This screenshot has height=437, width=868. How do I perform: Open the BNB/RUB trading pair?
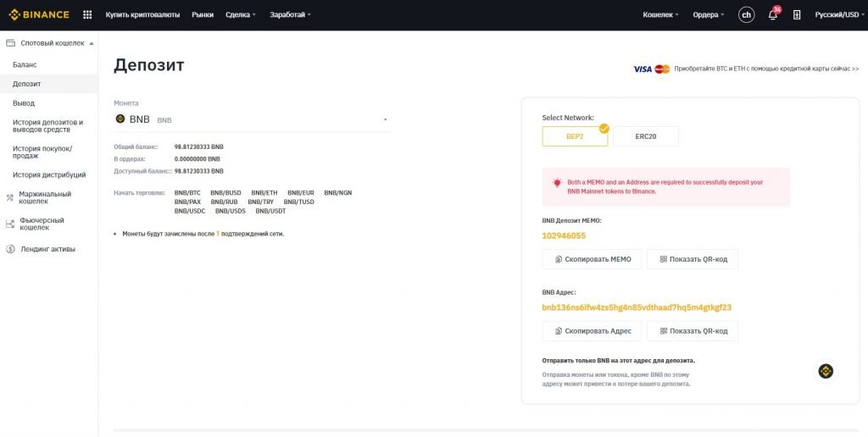(224, 202)
